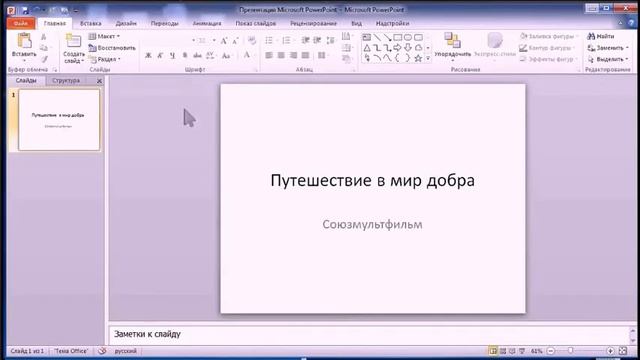
Task: Align text right
Action: 293,55
